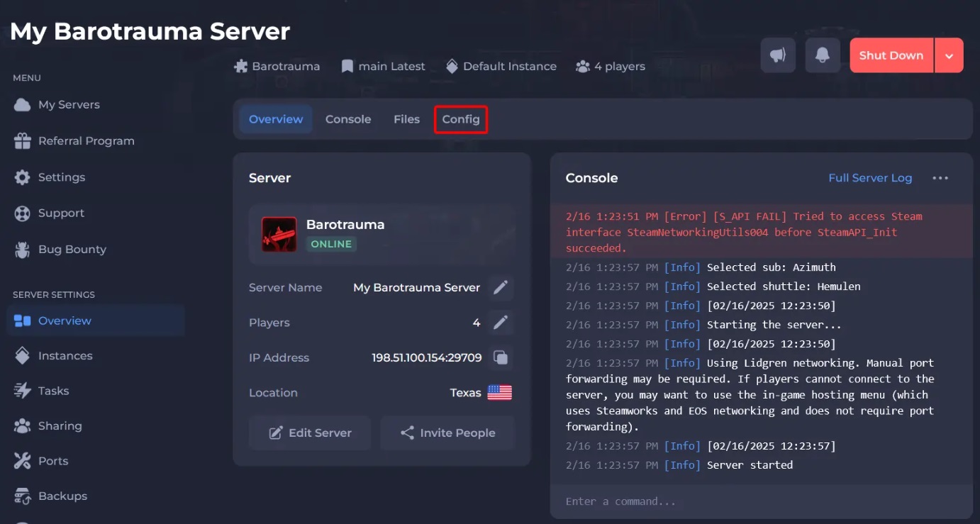Open the notifications bell
980x524 pixels.
823,55
